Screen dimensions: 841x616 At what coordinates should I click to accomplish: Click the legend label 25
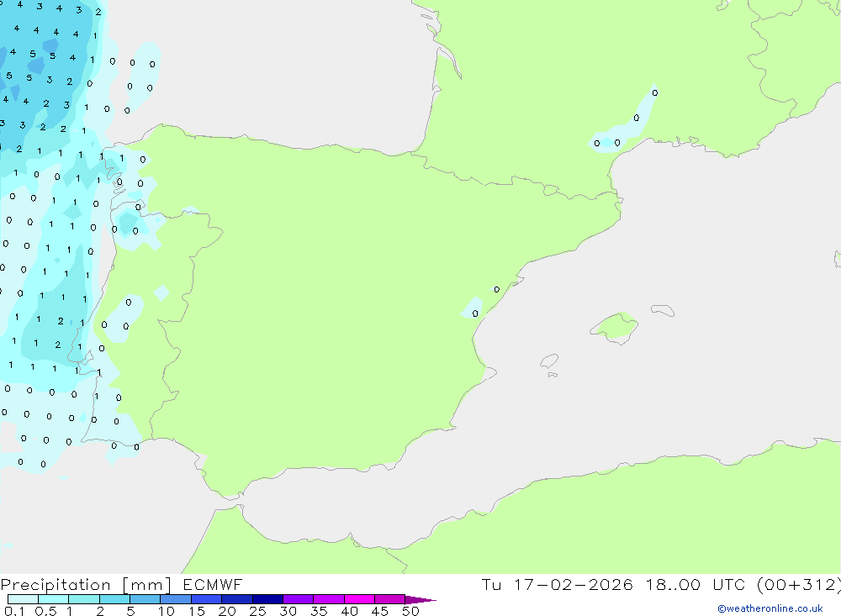258,611
